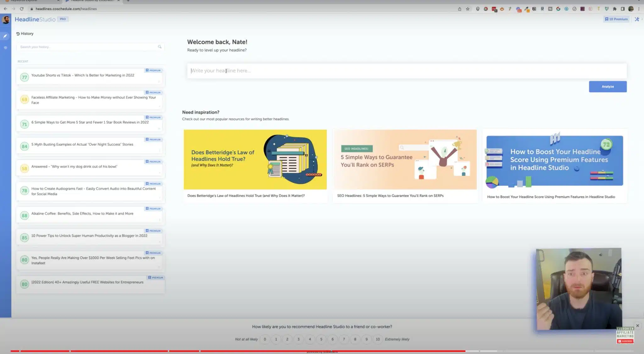Image resolution: width=644 pixels, height=354 pixels.
Task: Select rating 0 in the survey
Action: coord(265,339)
